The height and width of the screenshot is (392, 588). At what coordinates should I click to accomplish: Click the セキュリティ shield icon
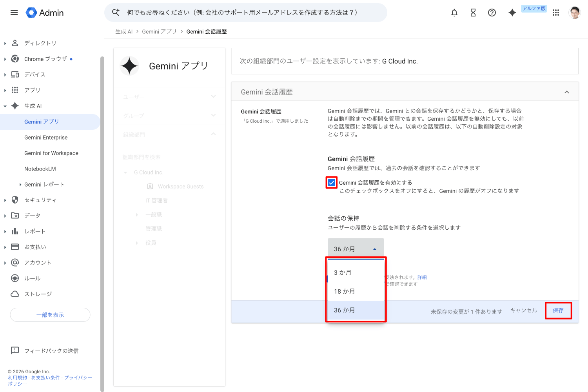pos(15,200)
